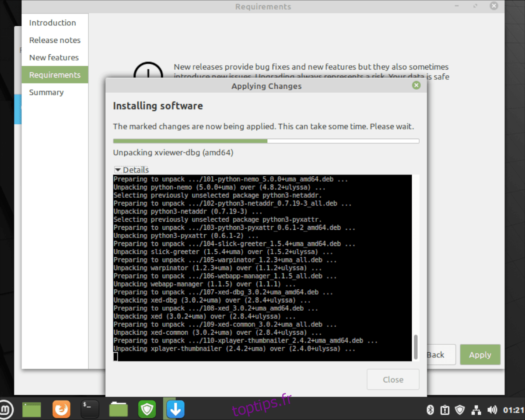The image size is (525, 420).
Task: Click the terminal output scrollbar
Action: click(416, 346)
